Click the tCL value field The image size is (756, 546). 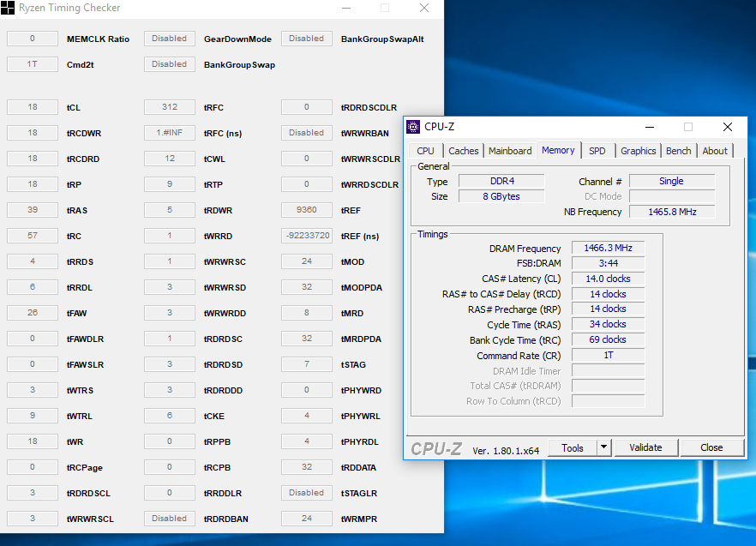pos(33,107)
